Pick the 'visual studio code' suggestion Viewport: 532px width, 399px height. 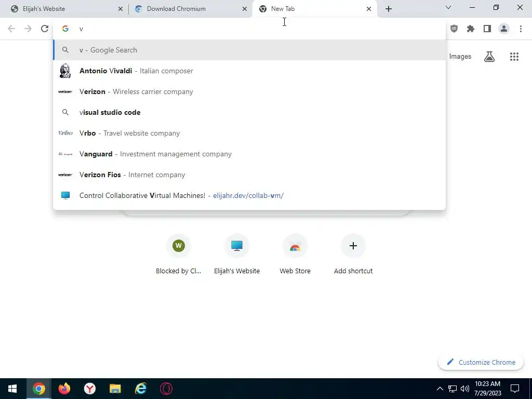point(249,112)
